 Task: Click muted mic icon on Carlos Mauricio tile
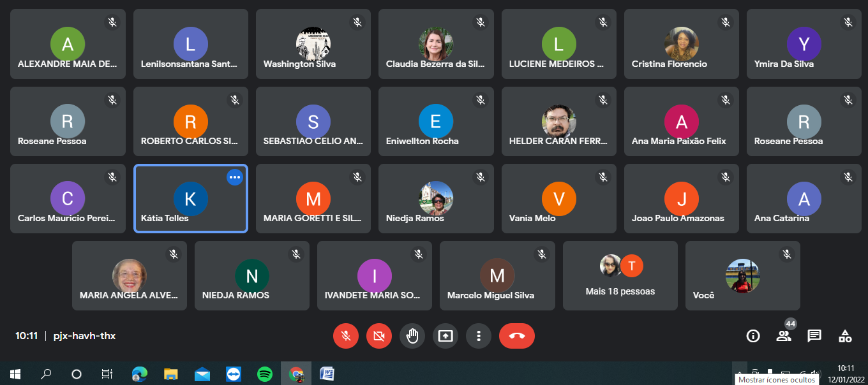[x=112, y=177]
